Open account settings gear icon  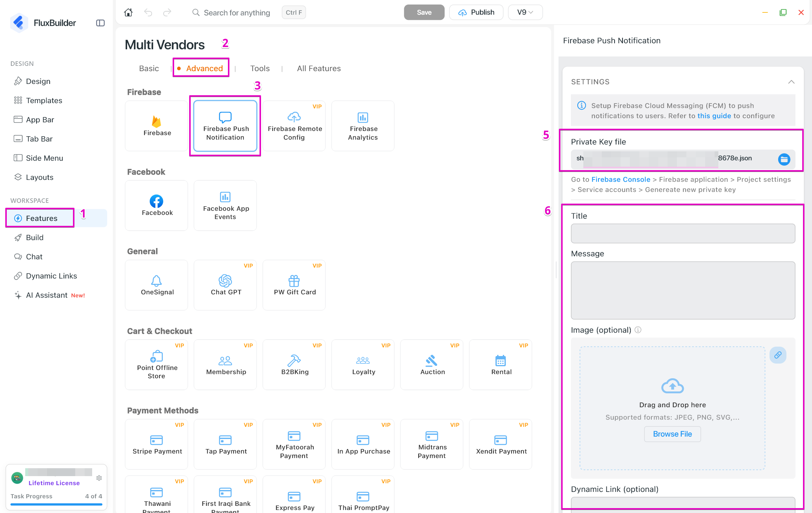tap(99, 478)
